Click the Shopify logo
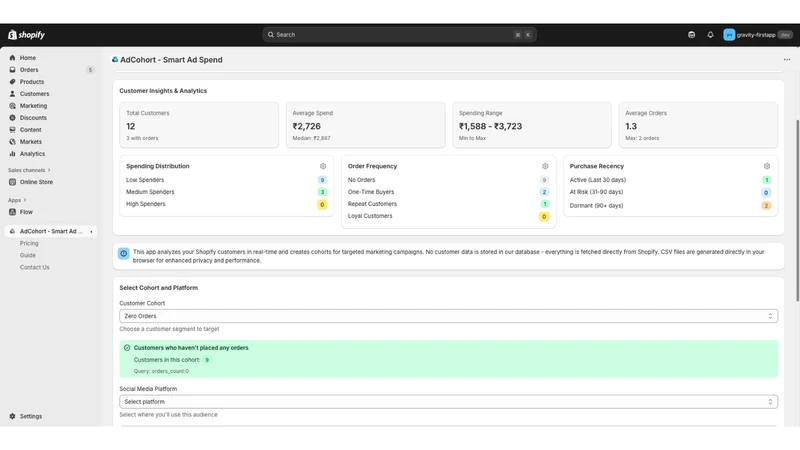This screenshot has width=800, height=450. [27, 35]
